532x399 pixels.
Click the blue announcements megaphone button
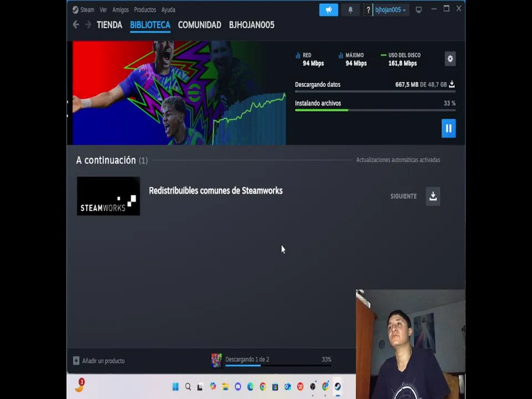click(329, 10)
